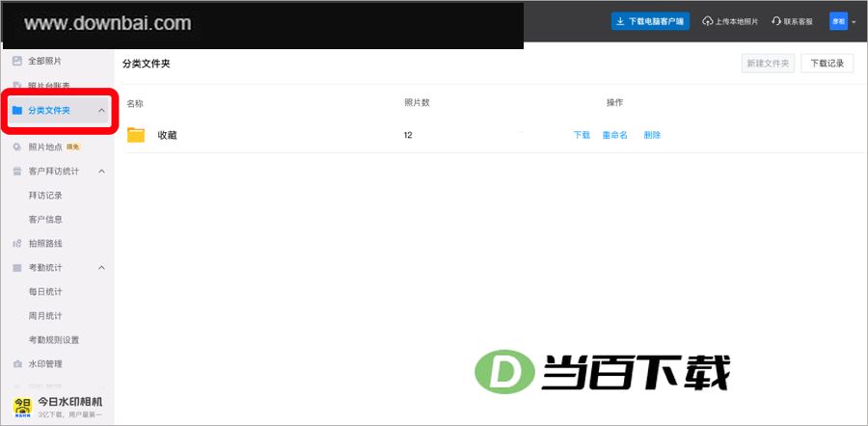Click the 水印管理 camera icon
Image resolution: width=868 pixels, height=426 pixels.
coord(17,364)
